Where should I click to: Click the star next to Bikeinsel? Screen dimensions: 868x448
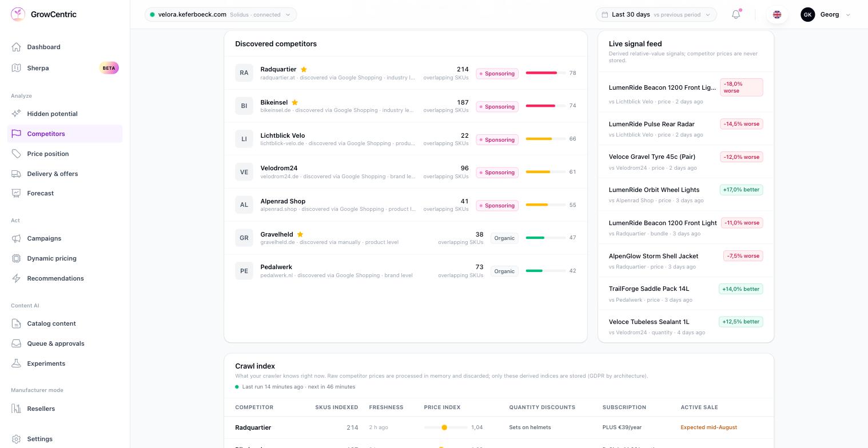[x=295, y=103]
